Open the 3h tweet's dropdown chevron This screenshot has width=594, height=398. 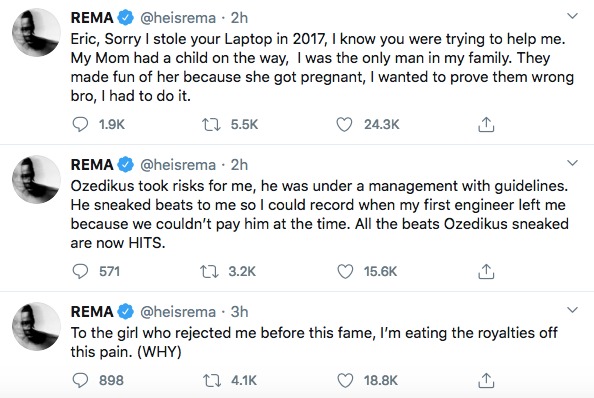(572, 310)
